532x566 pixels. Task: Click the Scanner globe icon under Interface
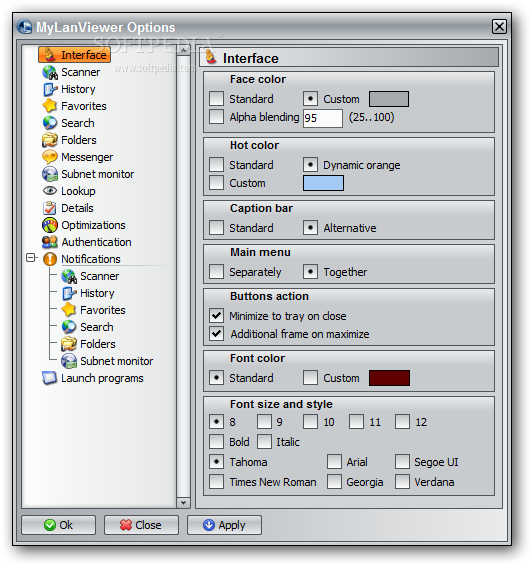[x=50, y=72]
